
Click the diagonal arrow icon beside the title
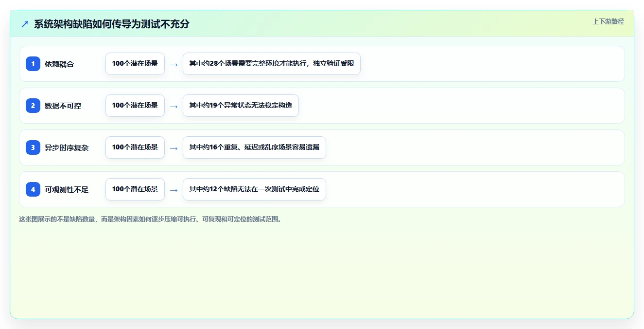(x=25, y=24)
